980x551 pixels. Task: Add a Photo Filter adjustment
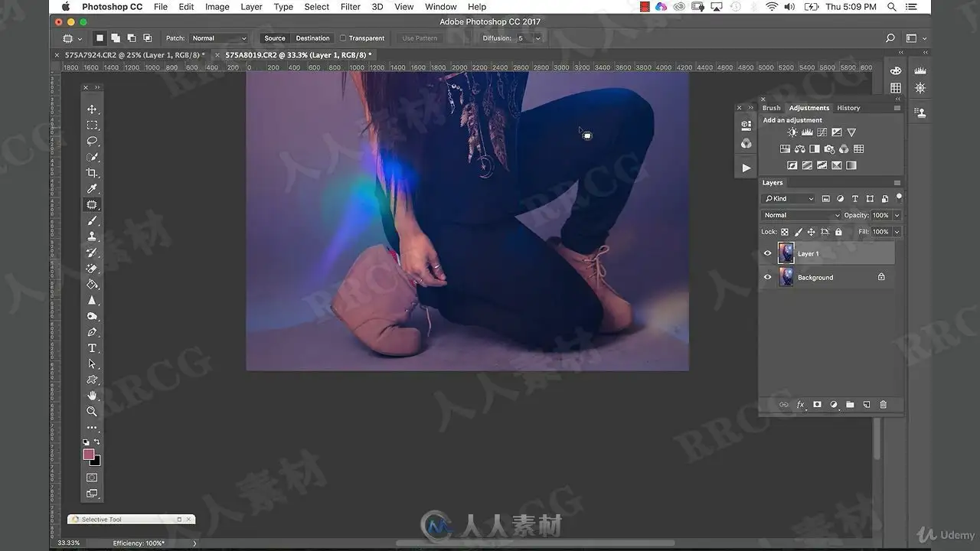(829, 149)
